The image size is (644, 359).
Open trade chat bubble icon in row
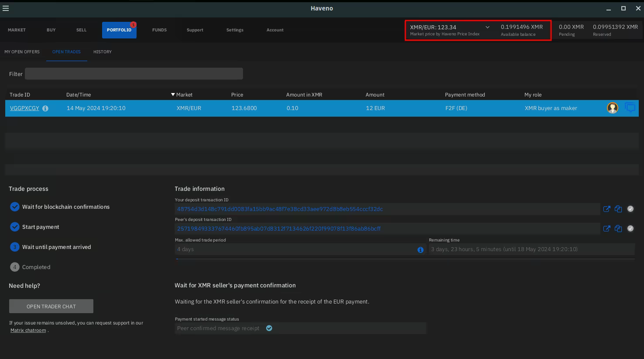(630, 108)
